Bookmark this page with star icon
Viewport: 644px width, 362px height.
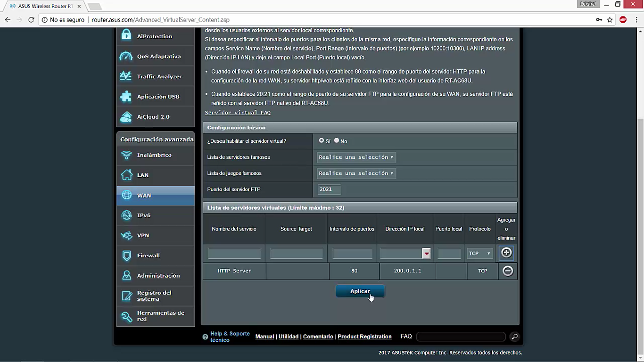610,20
